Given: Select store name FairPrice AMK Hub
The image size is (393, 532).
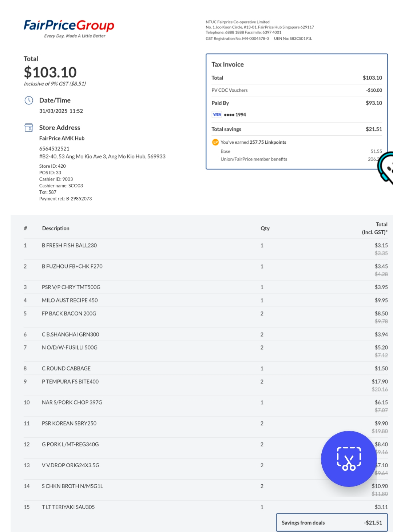Looking at the screenshot, I should click(62, 138).
